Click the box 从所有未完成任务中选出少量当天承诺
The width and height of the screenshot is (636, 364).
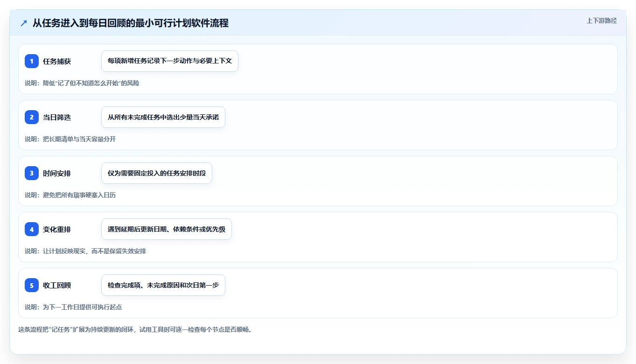click(163, 117)
